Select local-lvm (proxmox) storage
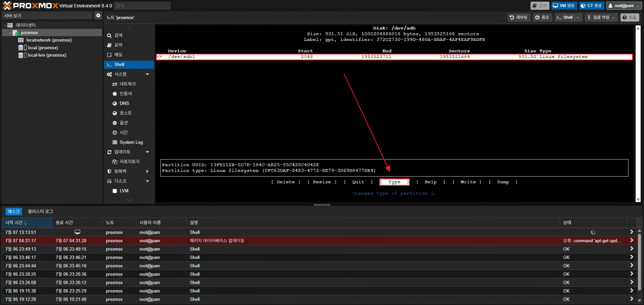644x305 pixels. [x=47, y=55]
